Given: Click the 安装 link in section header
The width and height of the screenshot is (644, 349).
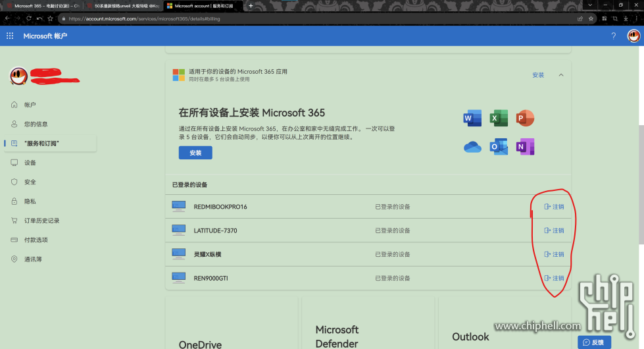Looking at the screenshot, I should coord(538,75).
